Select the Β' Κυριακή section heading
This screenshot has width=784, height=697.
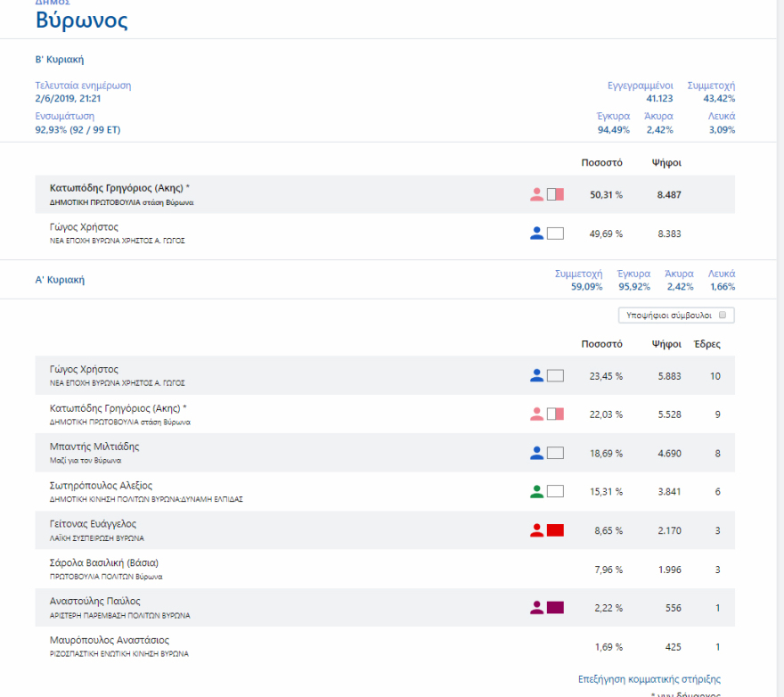pyautogui.click(x=59, y=60)
